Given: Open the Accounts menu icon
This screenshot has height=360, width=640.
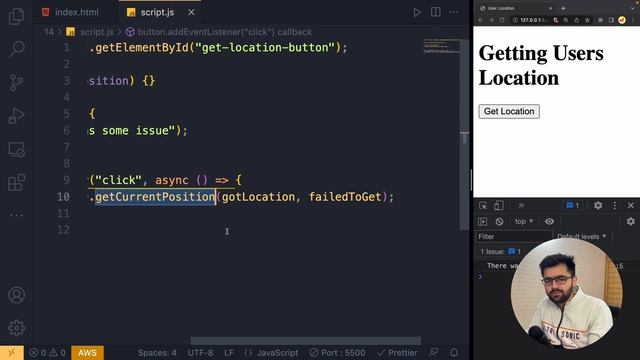Looking at the screenshot, I should coord(16,295).
